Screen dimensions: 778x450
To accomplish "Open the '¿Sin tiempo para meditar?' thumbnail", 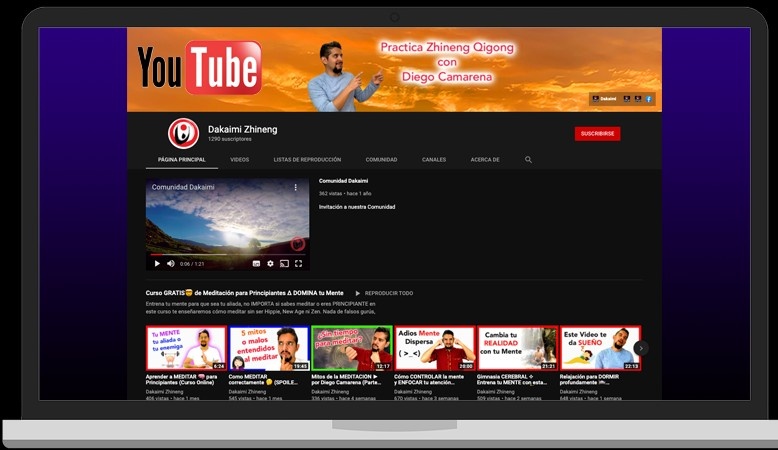I will click(352, 348).
